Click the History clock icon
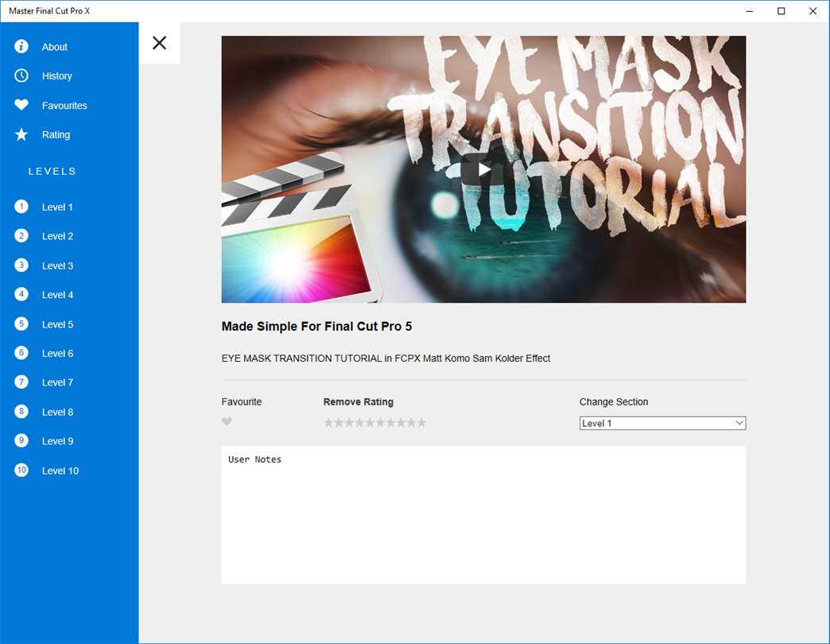Image resolution: width=830 pixels, height=644 pixels. 21,76
